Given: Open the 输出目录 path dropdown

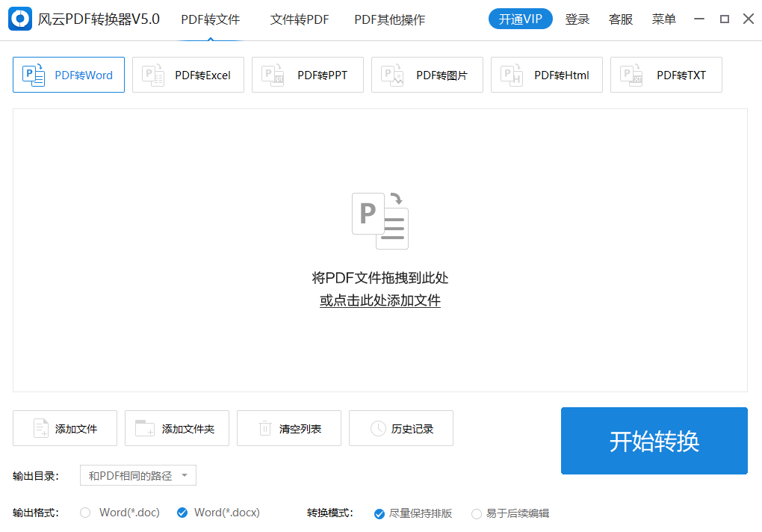Looking at the screenshot, I should 138,475.
